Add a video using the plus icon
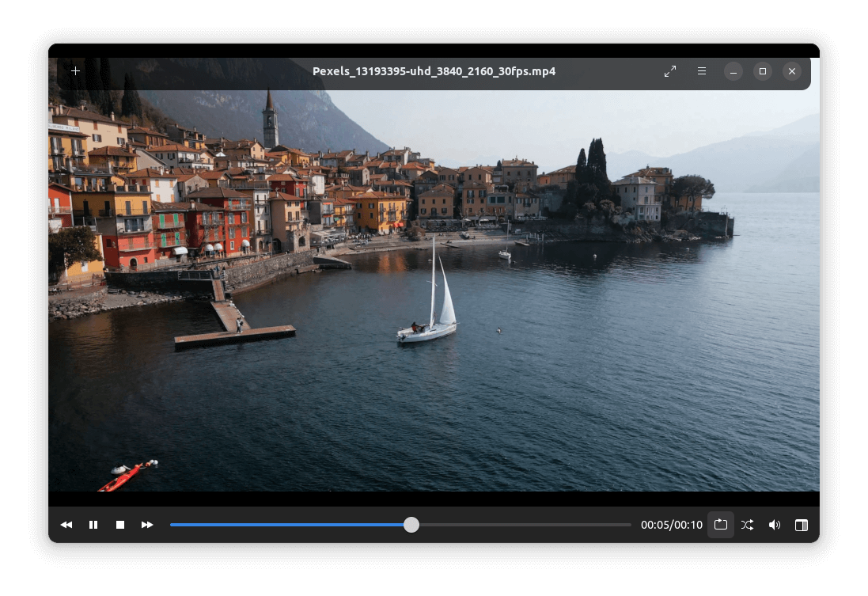 pos(75,70)
